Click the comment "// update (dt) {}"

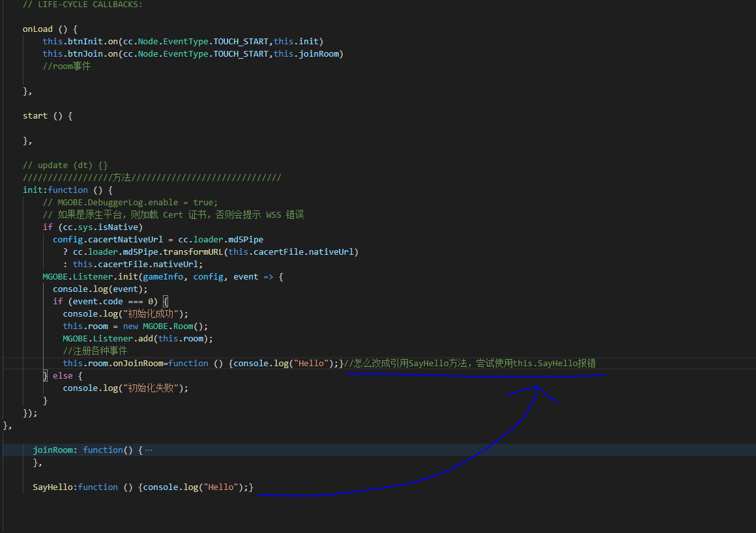[x=65, y=166]
